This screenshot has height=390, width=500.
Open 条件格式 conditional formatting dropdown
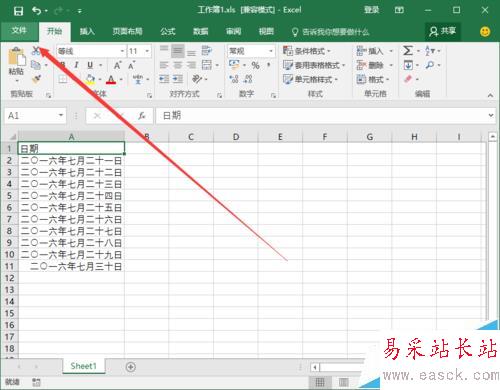[x=306, y=51]
